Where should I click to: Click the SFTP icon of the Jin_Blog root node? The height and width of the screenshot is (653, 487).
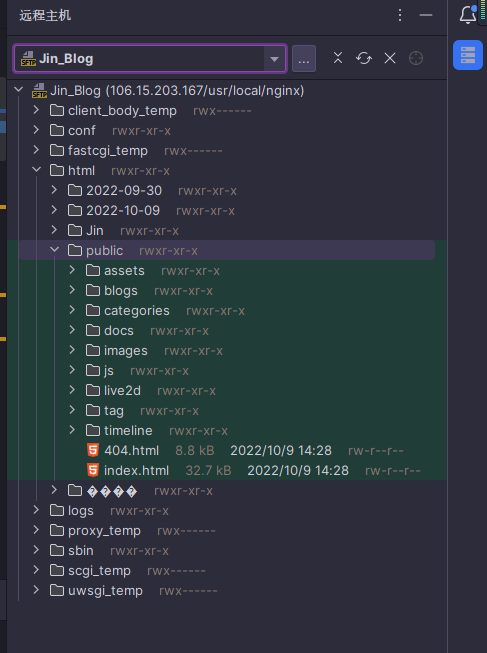pyautogui.click(x=39, y=91)
